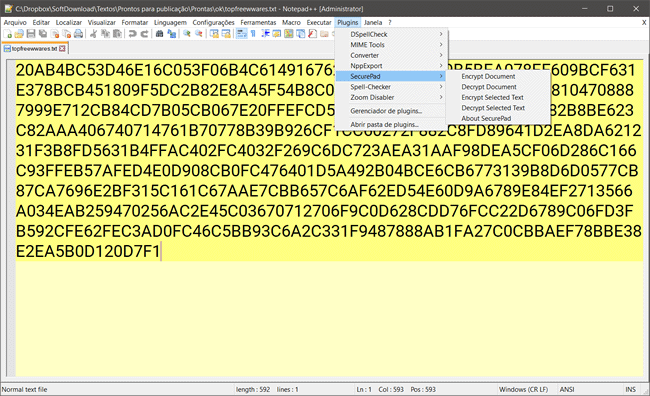Click the Find binoculars icon
The height and width of the screenshot is (396, 650).
point(159,34)
